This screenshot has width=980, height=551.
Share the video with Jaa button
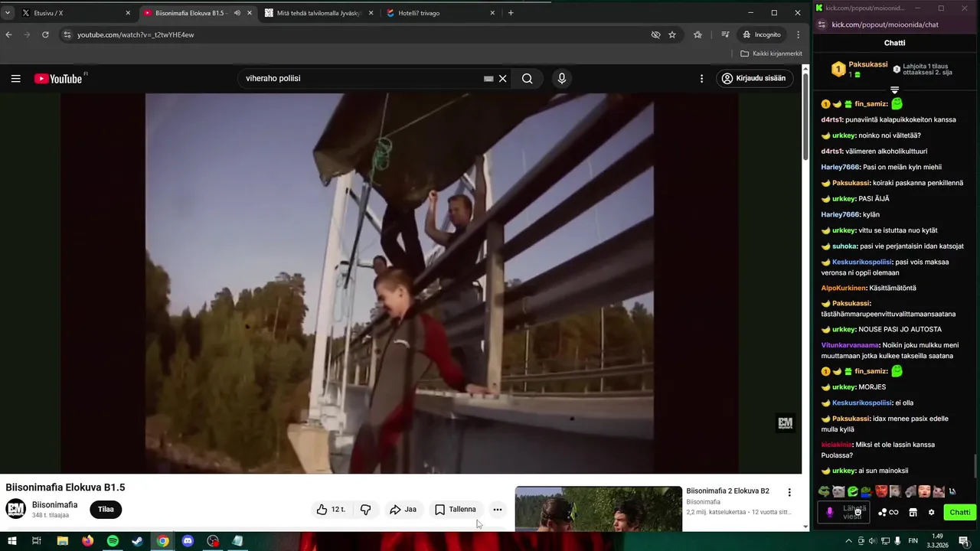point(403,510)
